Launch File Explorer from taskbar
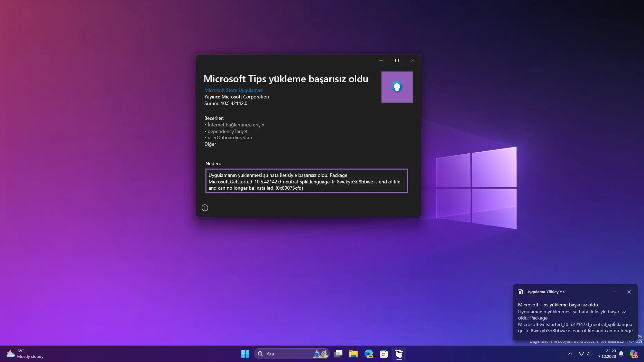644x362 pixels. click(353, 354)
